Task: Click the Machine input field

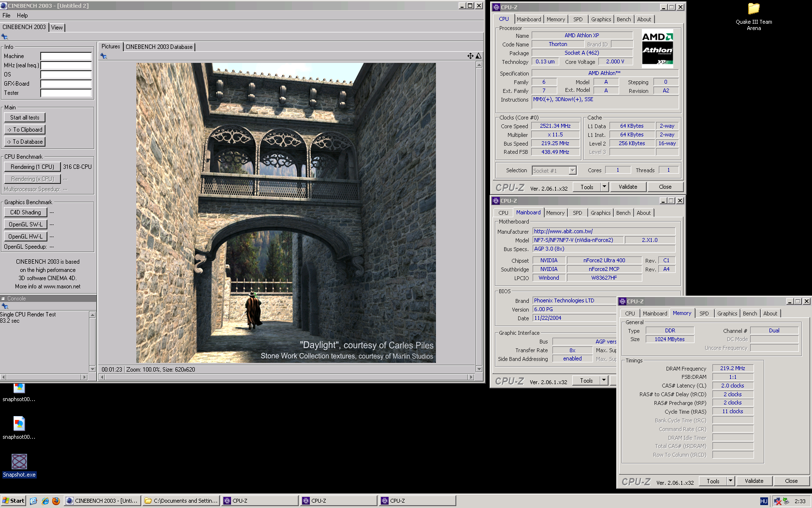Action: (x=66, y=56)
